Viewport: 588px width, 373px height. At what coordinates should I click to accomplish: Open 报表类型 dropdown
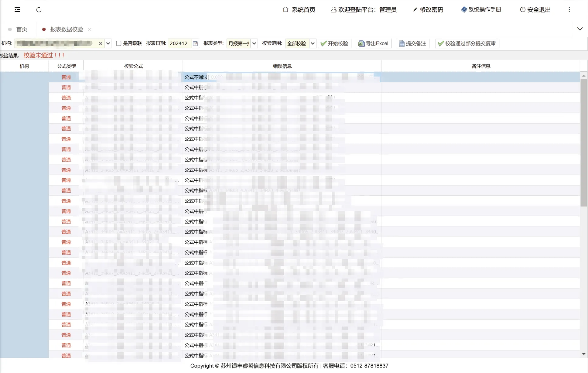pyautogui.click(x=254, y=43)
